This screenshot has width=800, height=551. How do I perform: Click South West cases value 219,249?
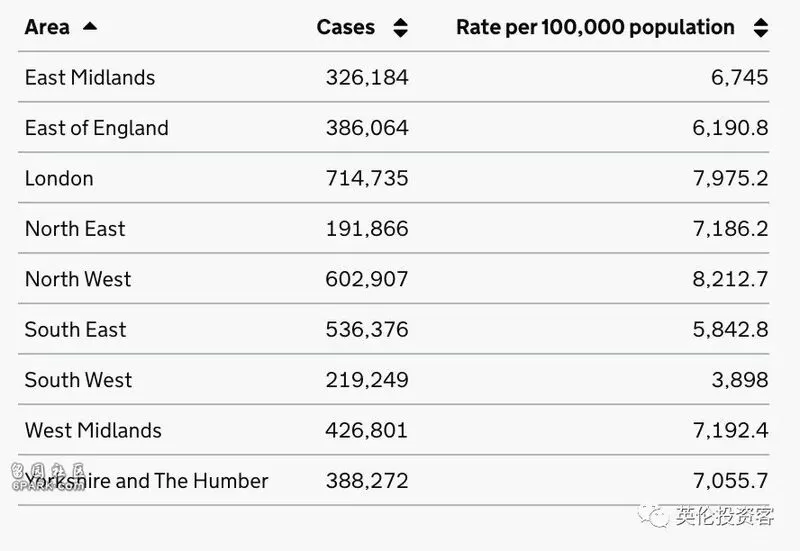367,380
